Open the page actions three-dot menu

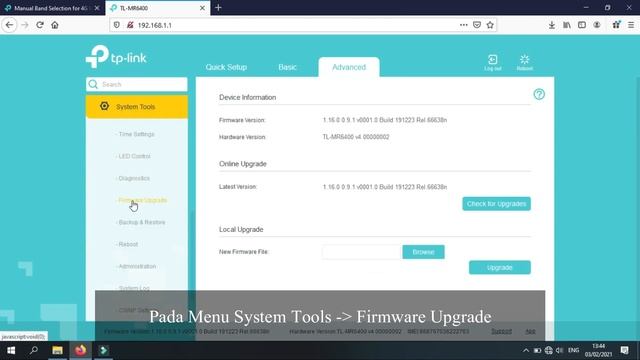[463, 25]
